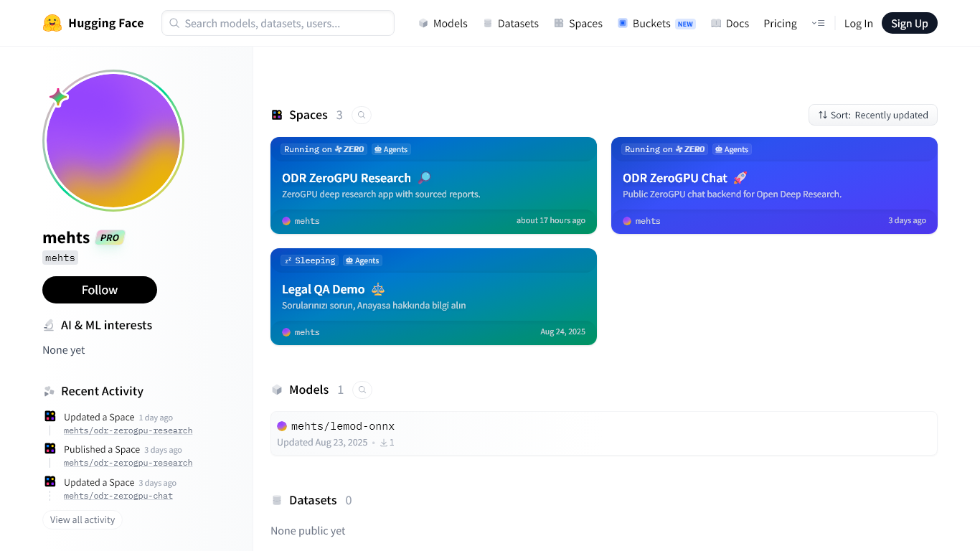Screen dimensions: 980x551
Task: Open the ODR ZeroGPU Research space title
Action: coord(347,178)
